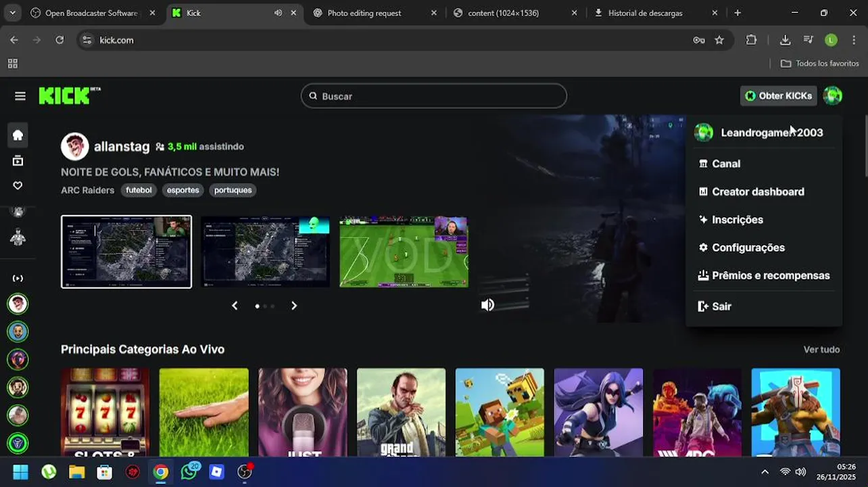Mute the Kick tab audio indicator
868x487 pixels.
pos(278,13)
